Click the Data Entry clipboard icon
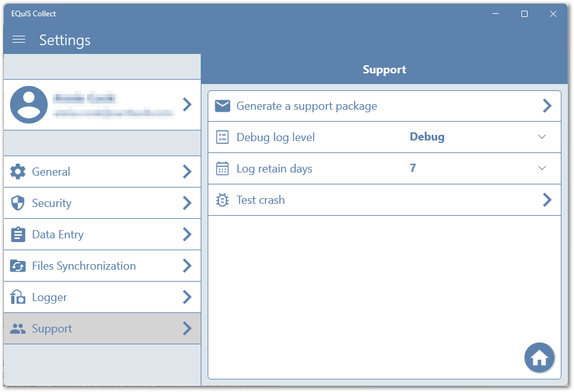Image resolution: width=574 pixels, height=392 pixels. [x=18, y=234]
